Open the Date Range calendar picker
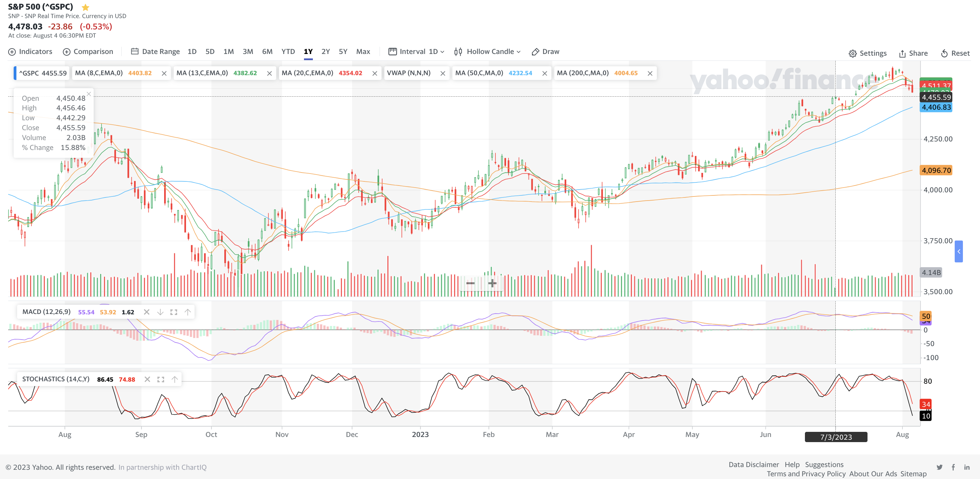The height and width of the screenshot is (479, 980). click(155, 52)
